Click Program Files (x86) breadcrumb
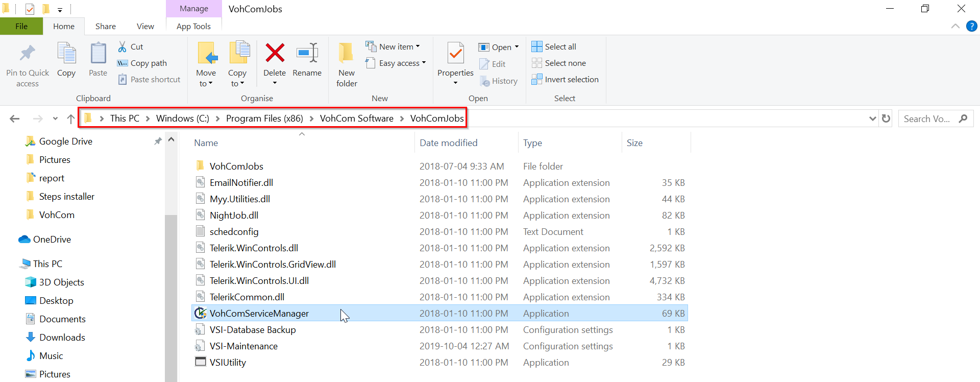 (x=264, y=118)
